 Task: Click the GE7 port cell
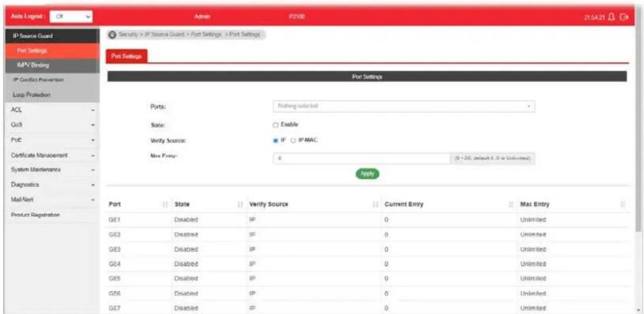114,308
